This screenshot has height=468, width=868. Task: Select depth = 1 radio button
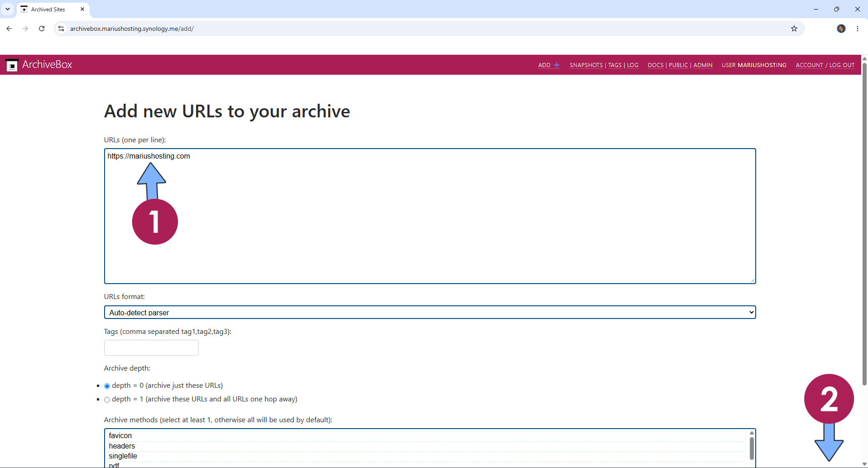pos(107,400)
